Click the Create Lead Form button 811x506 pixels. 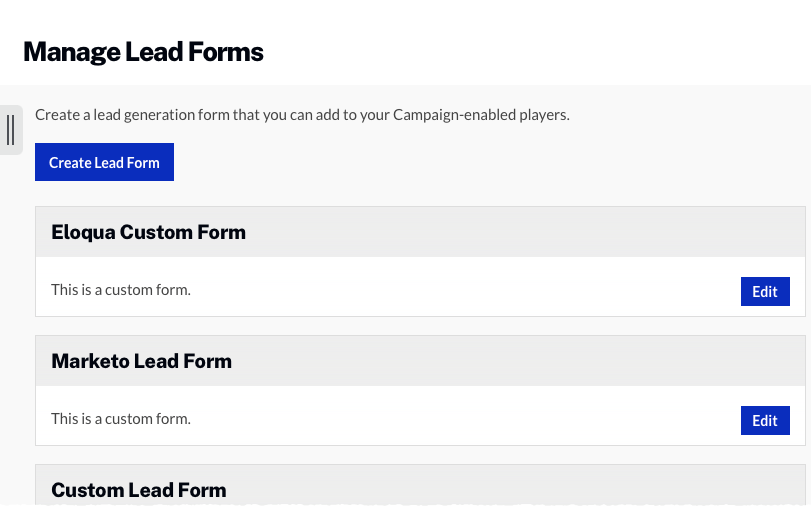[104, 162]
